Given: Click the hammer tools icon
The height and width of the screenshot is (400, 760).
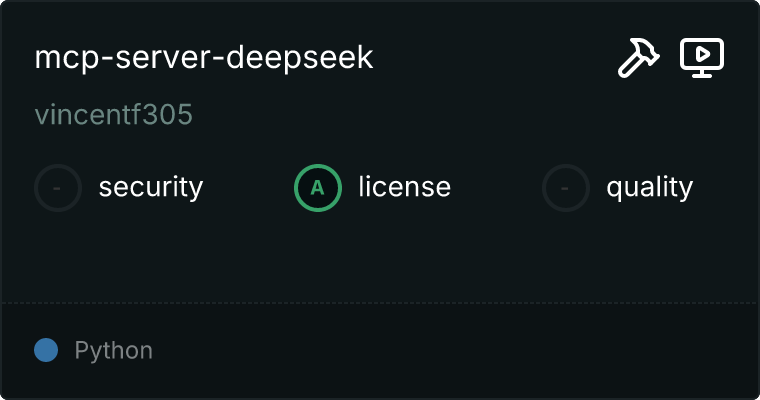Looking at the screenshot, I should point(638,58).
